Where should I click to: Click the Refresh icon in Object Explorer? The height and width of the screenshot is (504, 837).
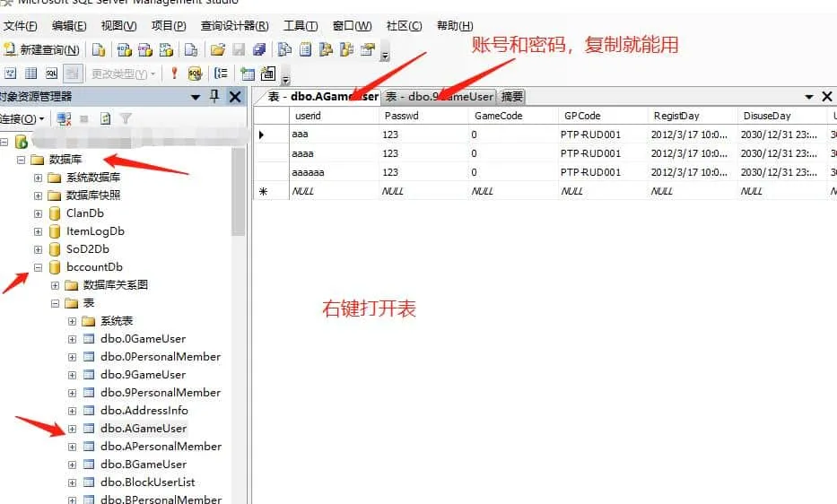click(x=106, y=118)
